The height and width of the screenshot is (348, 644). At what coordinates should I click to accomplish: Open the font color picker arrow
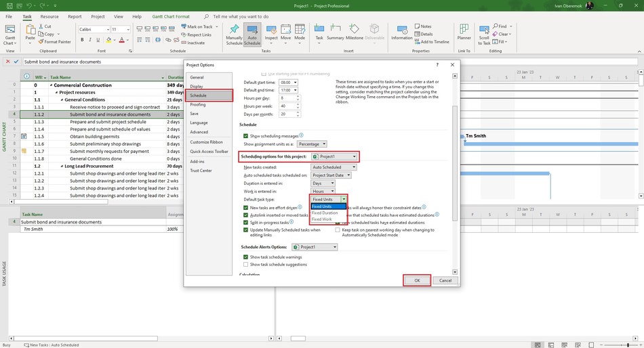pyautogui.click(x=127, y=40)
